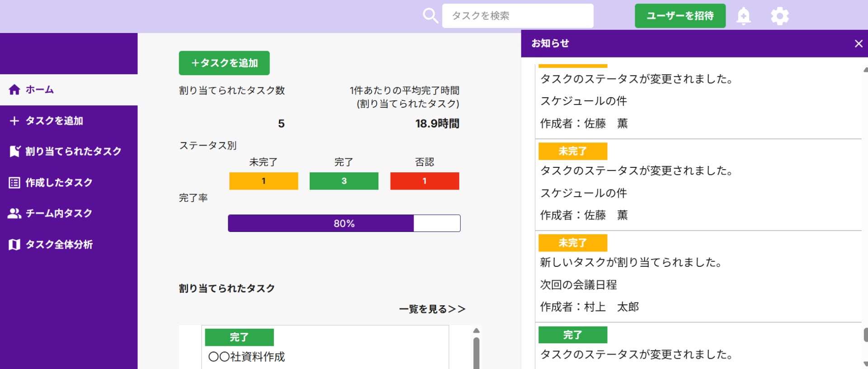Click the 完了率 label
Screen dimensions: 868x369
point(193,198)
